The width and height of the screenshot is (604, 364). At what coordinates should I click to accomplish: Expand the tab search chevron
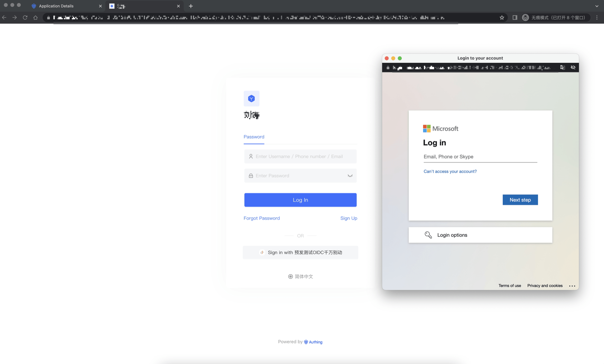[x=597, y=6]
